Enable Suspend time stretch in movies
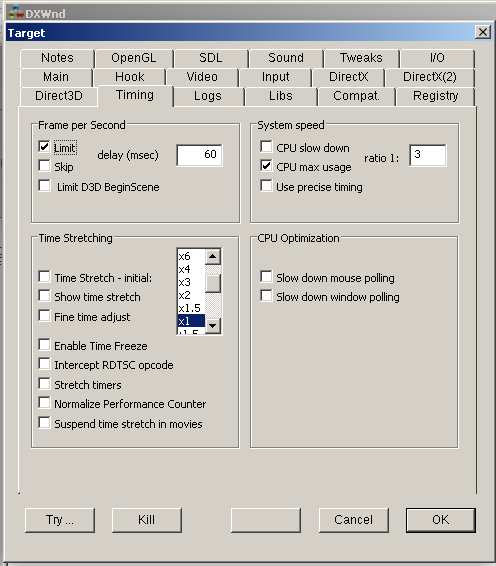Image resolution: width=496 pixels, height=566 pixels. coord(44,423)
